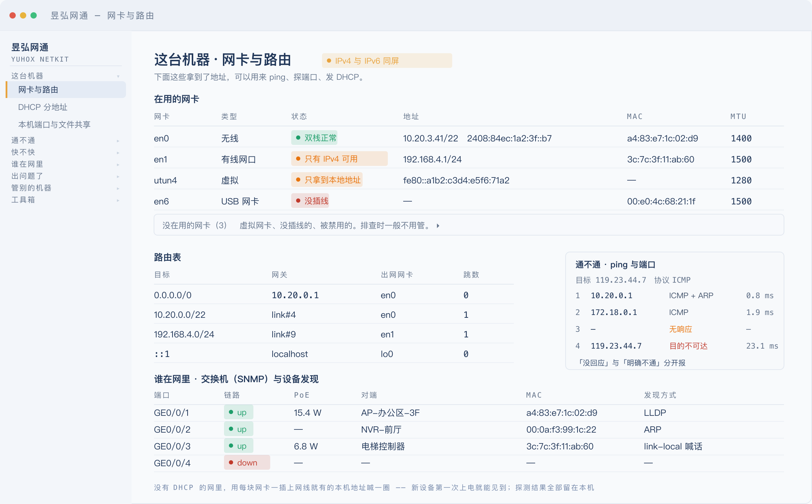The height and width of the screenshot is (504, 812).
Task: Click the macOS green zoom window button
Action: pos(34,15)
